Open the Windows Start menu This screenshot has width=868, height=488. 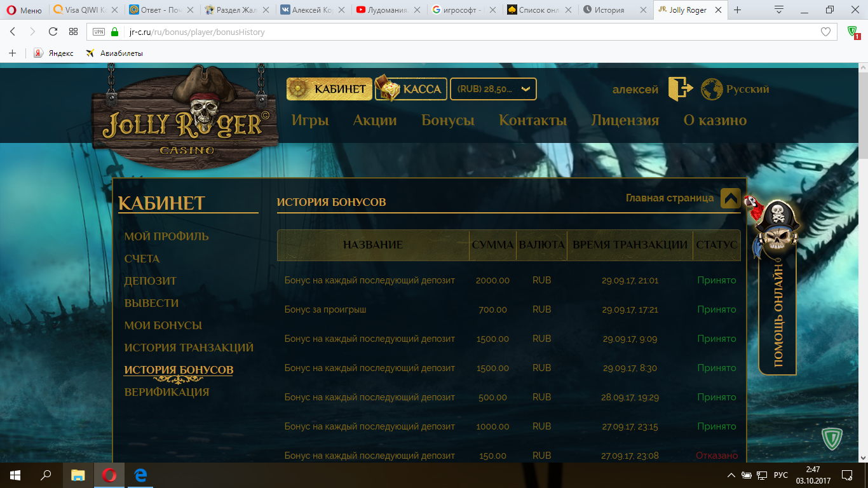15,475
